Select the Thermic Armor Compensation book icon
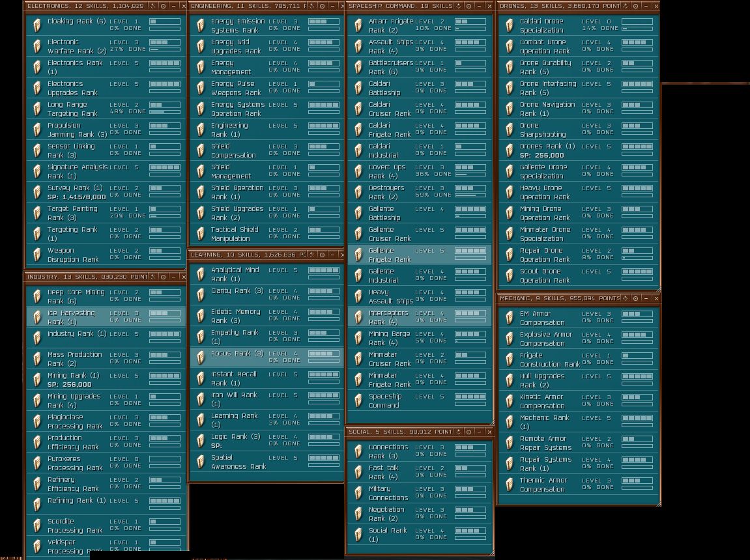The image size is (750, 560). tap(510, 484)
